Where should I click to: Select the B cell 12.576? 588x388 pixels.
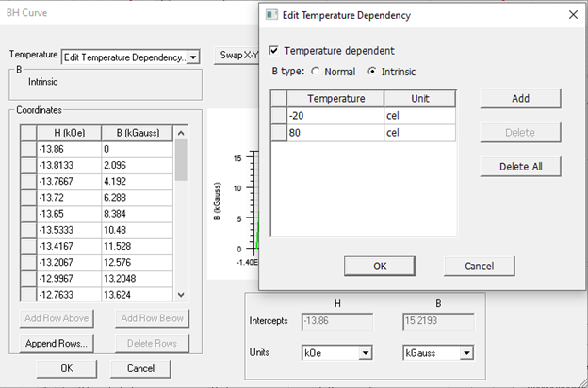point(137,262)
